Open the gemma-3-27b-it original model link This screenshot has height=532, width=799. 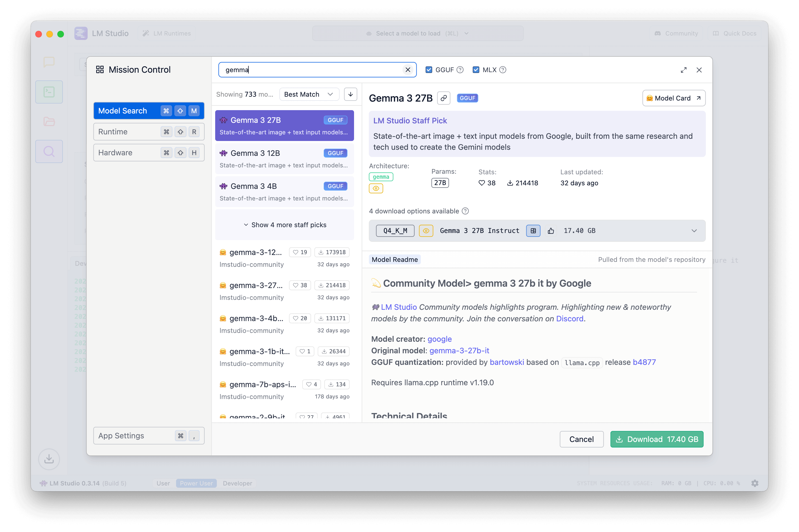tap(459, 351)
